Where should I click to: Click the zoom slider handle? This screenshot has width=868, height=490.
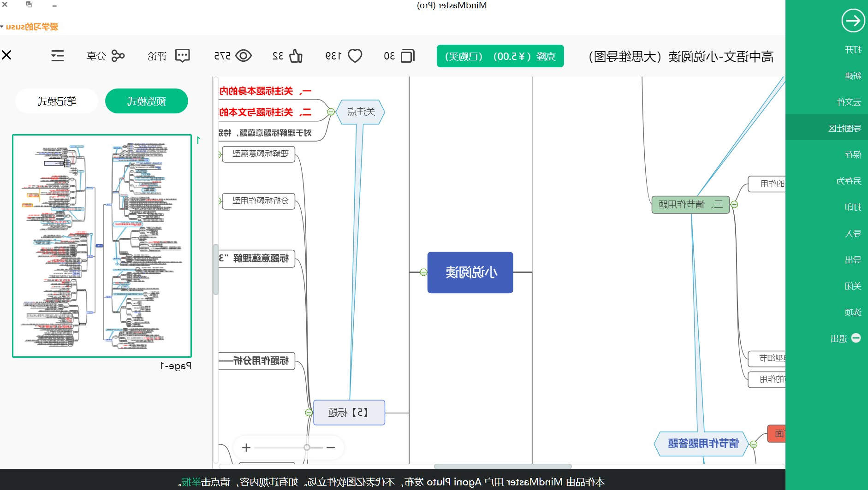click(x=307, y=447)
